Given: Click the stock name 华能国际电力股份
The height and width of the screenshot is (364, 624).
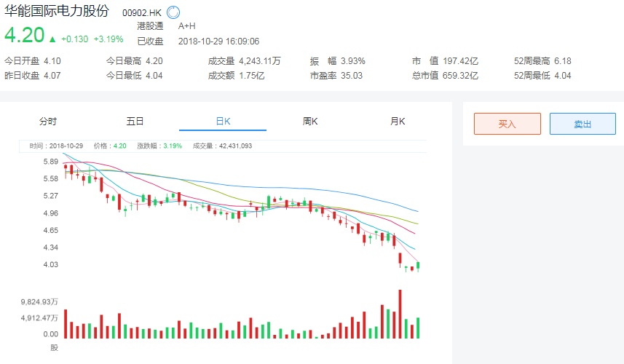Looking at the screenshot, I should [57, 11].
